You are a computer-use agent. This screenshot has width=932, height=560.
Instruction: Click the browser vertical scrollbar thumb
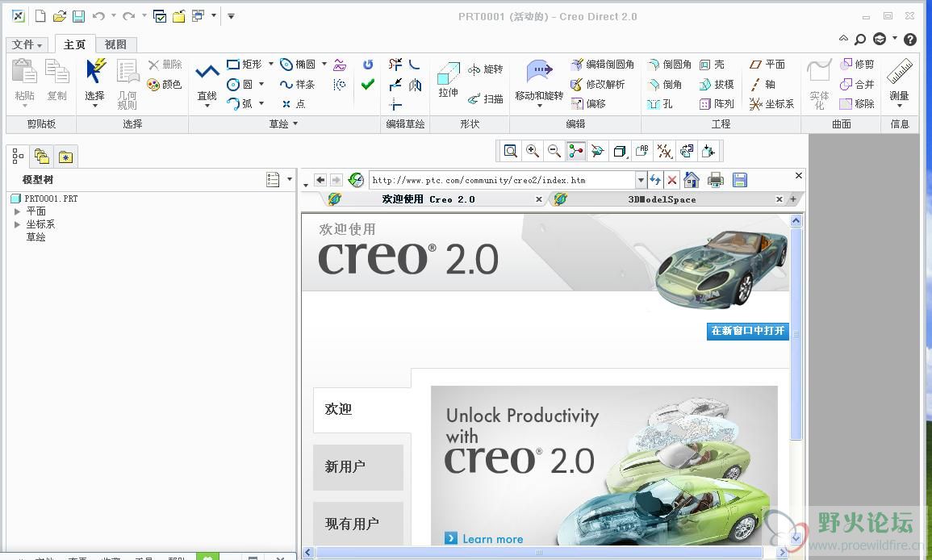point(796,333)
